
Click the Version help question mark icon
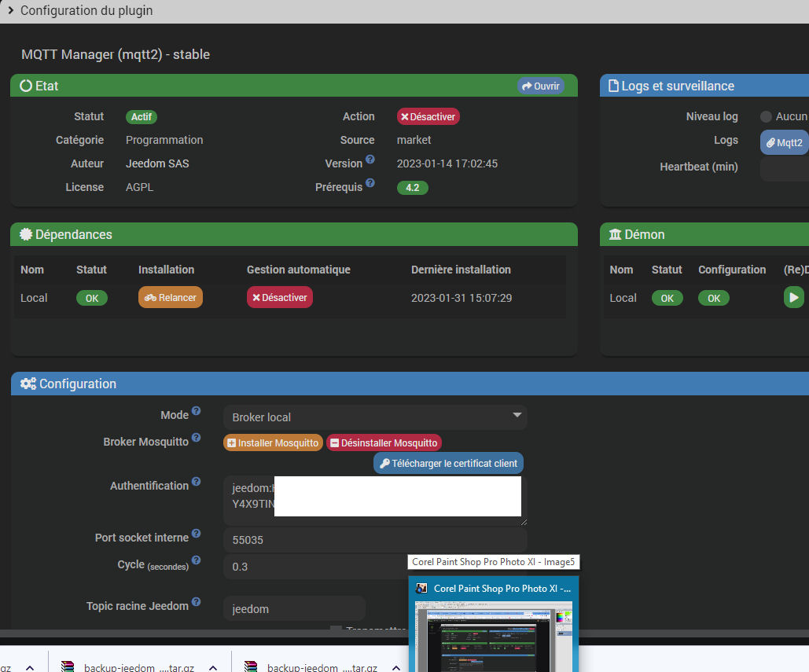pos(370,160)
